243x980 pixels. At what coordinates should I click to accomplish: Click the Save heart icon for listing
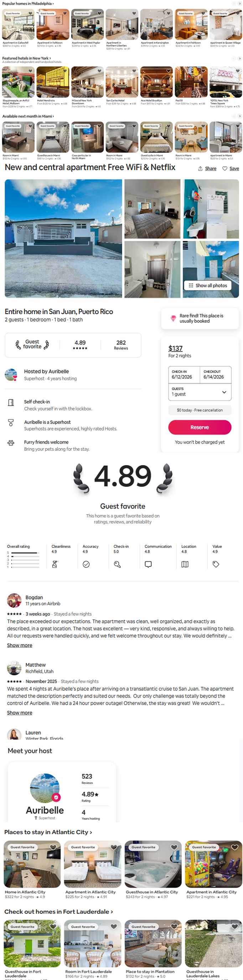click(x=225, y=169)
